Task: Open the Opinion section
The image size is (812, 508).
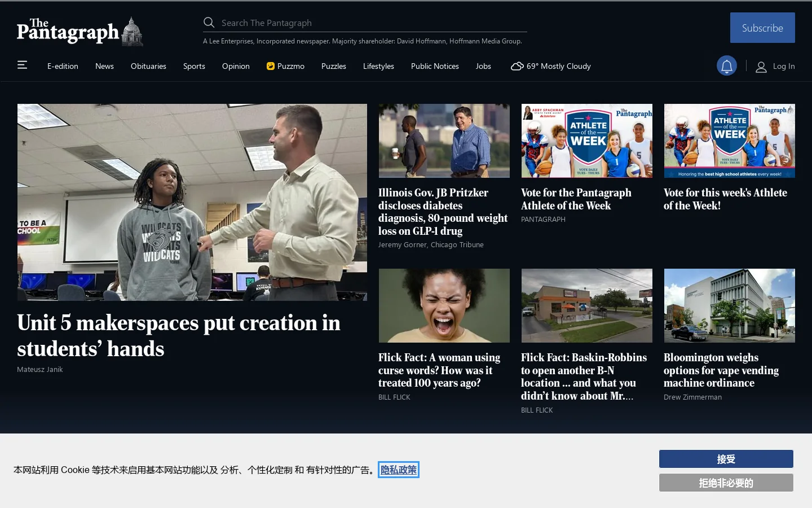Action: (236, 66)
